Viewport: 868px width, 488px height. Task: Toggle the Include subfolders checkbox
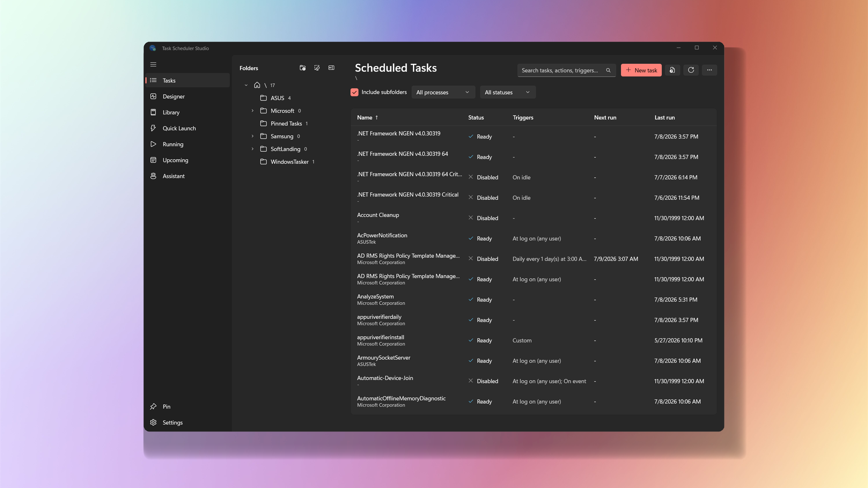(354, 92)
